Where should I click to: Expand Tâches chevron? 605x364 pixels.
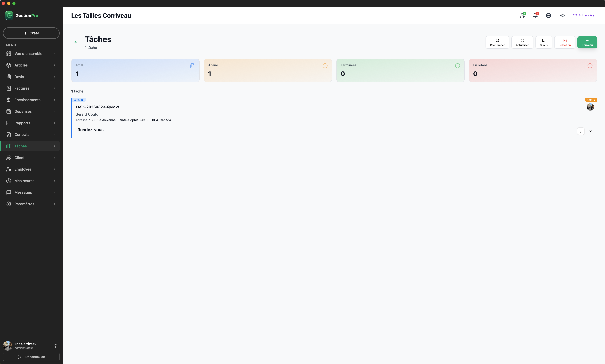(54, 146)
